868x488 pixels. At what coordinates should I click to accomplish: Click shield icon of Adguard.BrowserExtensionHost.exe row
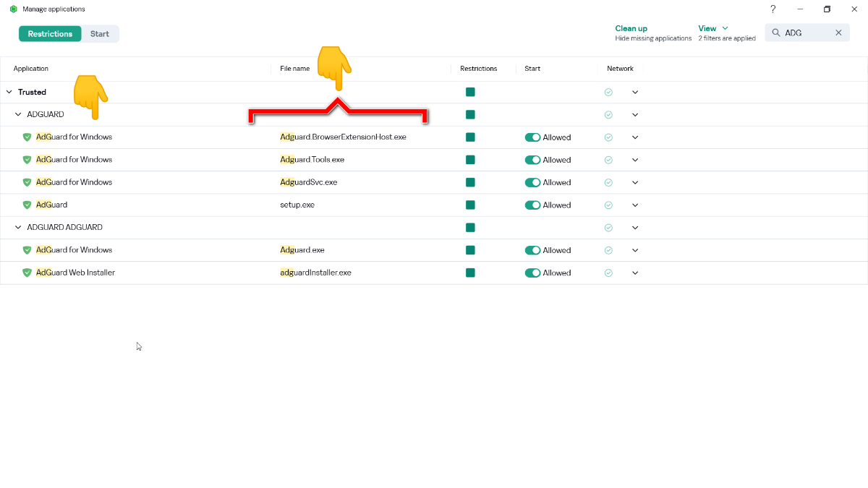[x=27, y=137]
